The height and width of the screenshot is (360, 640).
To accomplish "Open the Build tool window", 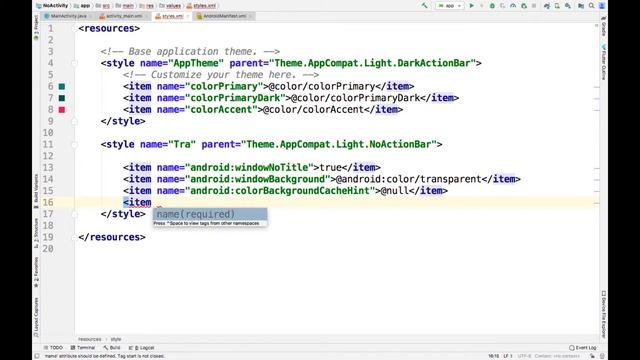I will [x=112, y=348].
